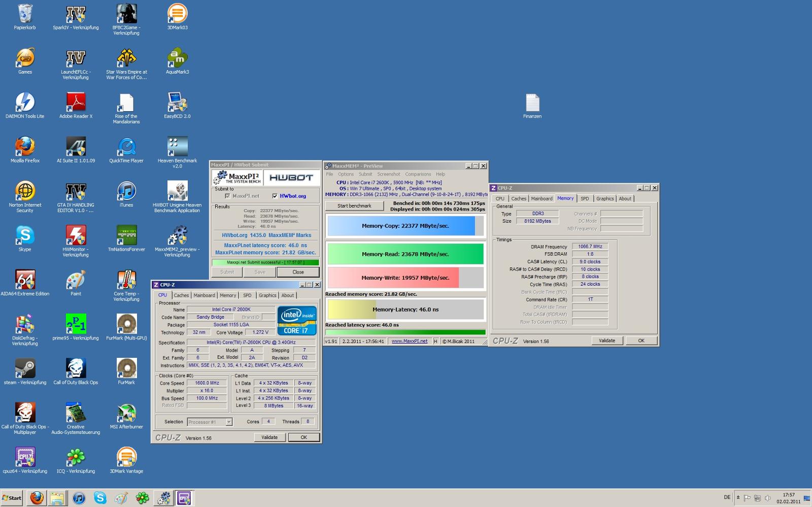The width and height of the screenshot is (812, 507).
Task: Open 3DMark Vantage desktop icon
Action: pos(126,460)
